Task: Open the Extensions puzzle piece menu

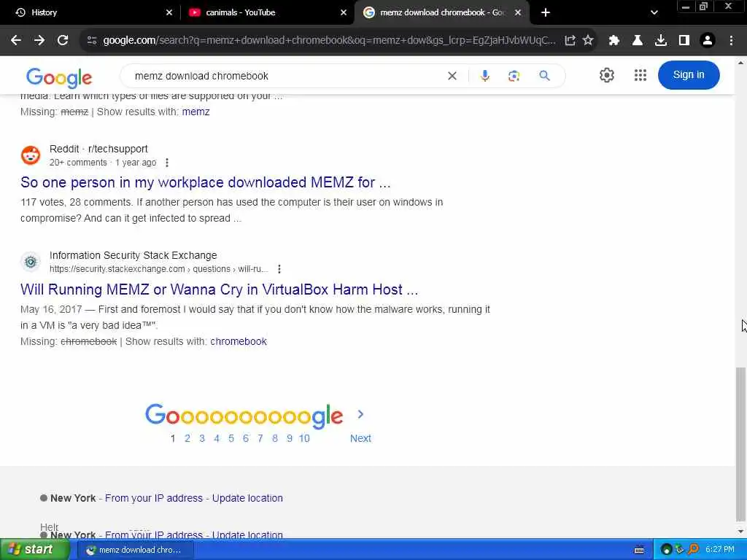Action: coord(614,41)
